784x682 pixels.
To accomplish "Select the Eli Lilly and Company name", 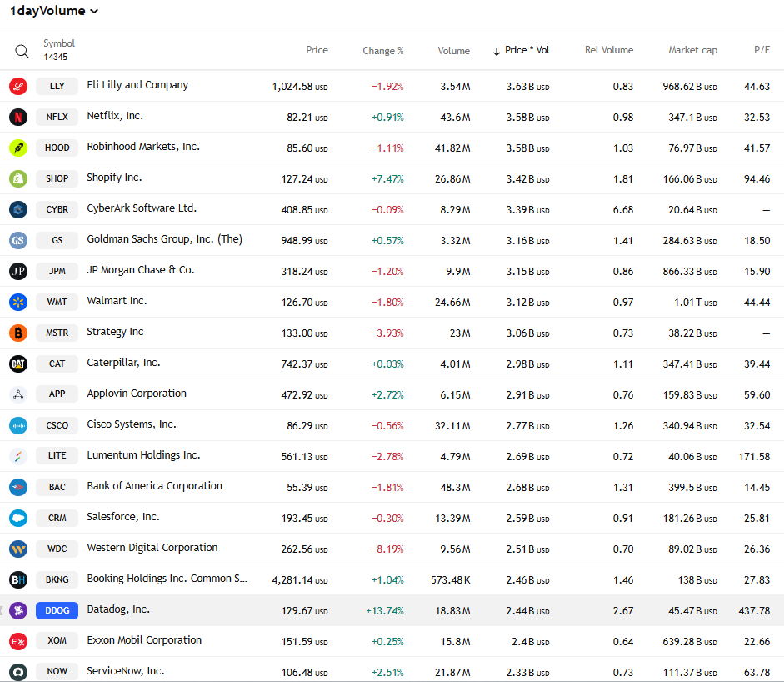I will tap(137, 85).
